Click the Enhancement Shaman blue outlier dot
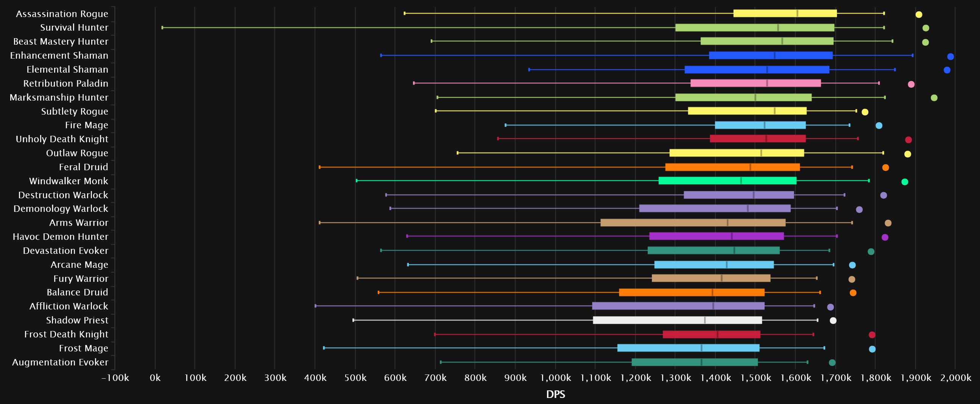The width and height of the screenshot is (980, 404). point(950,57)
